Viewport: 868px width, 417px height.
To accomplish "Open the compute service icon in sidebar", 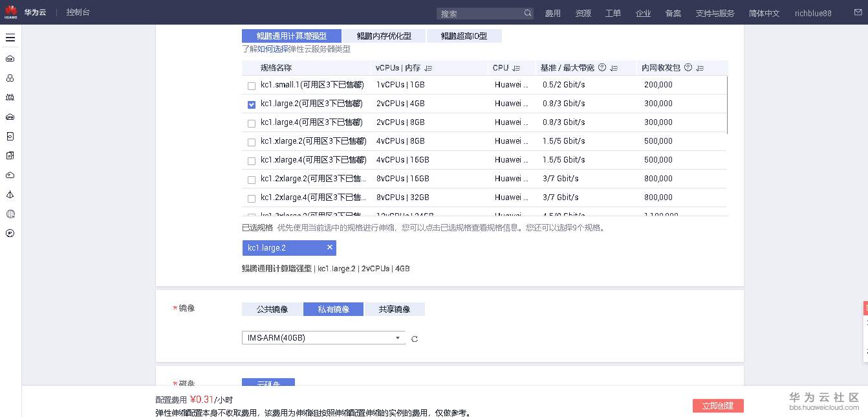I will click(x=10, y=58).
